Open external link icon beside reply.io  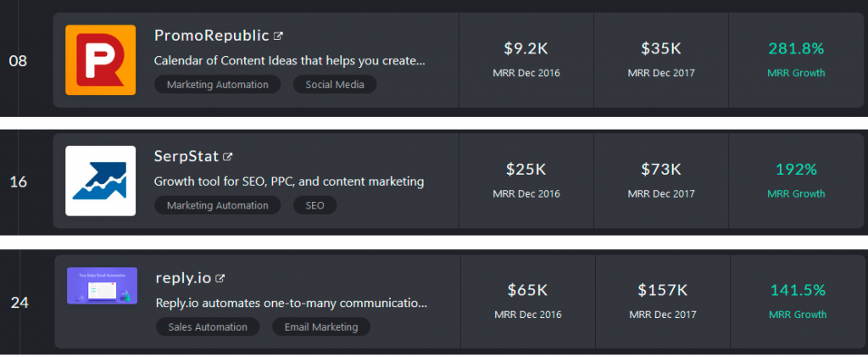(220, 278)
